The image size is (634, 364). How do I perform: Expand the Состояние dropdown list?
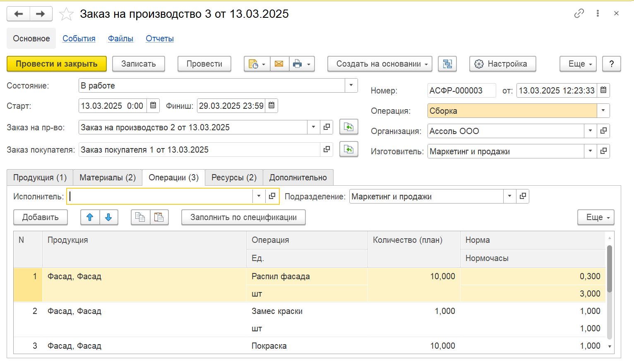(x=351, y=86)
